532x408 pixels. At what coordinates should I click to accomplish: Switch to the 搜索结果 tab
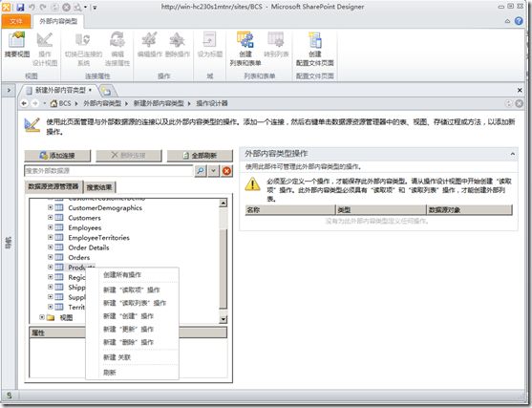pyautogui.click(x=99, y=187)
